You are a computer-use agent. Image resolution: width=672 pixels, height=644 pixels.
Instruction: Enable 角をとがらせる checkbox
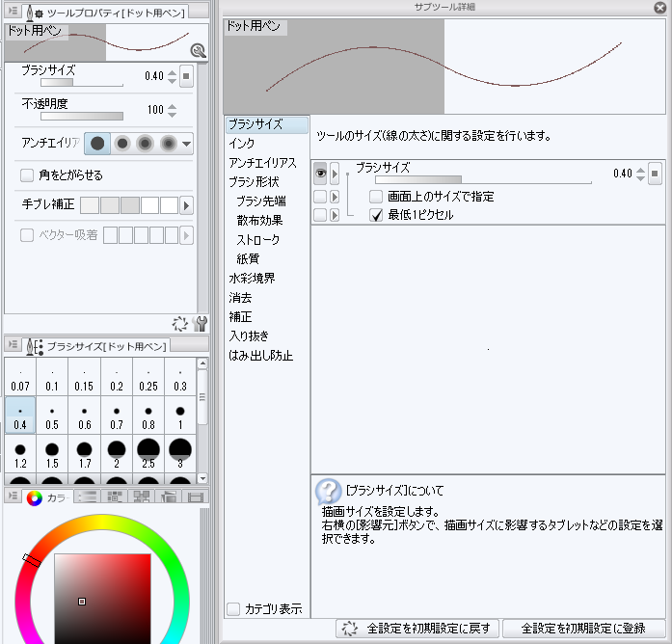point(27,175)
